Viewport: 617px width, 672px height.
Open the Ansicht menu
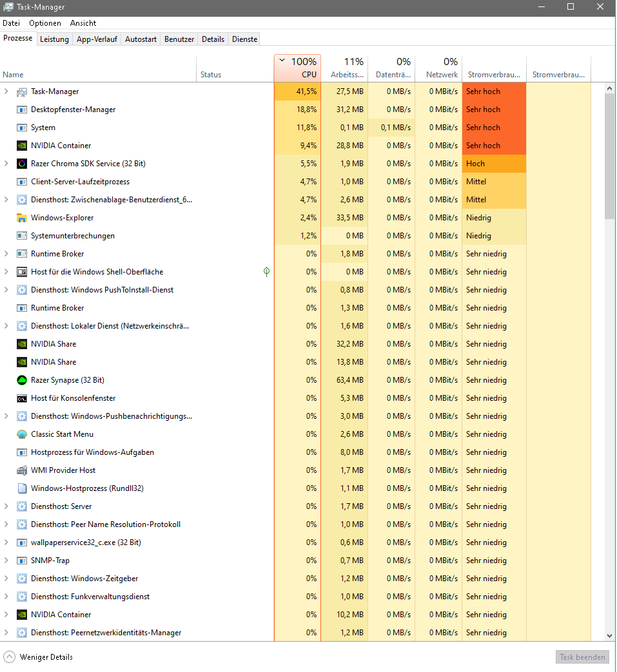pyautogui.click(x=83, y=23)
